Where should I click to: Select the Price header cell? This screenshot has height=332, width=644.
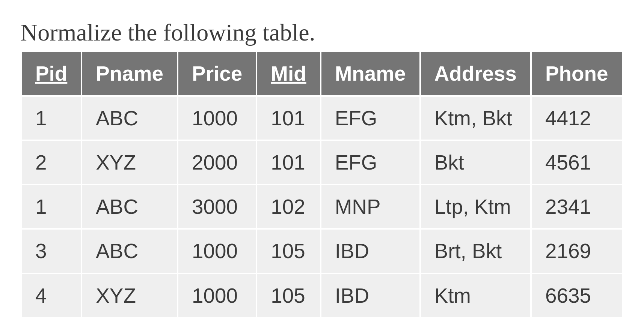[217, 74]
